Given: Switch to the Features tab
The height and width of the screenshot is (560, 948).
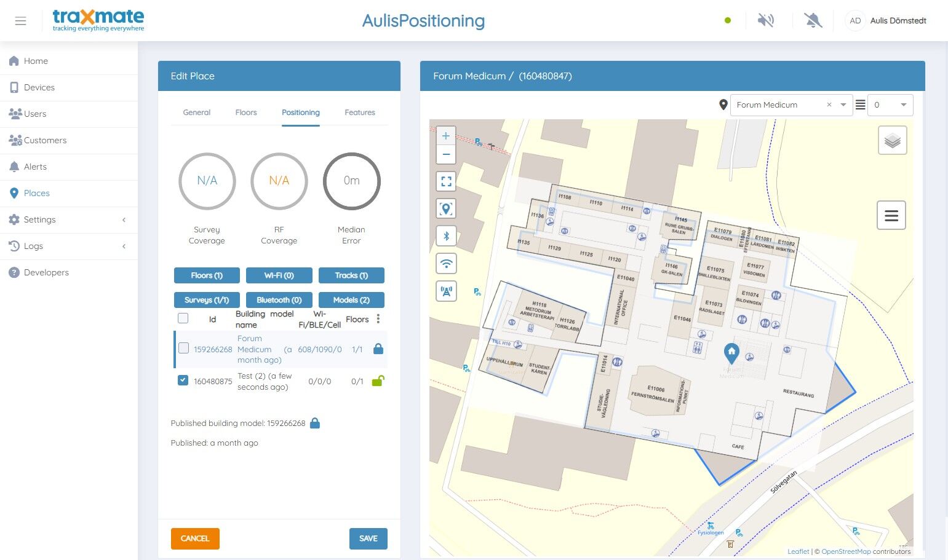Looking at the screenshot, I should point(360,112).
